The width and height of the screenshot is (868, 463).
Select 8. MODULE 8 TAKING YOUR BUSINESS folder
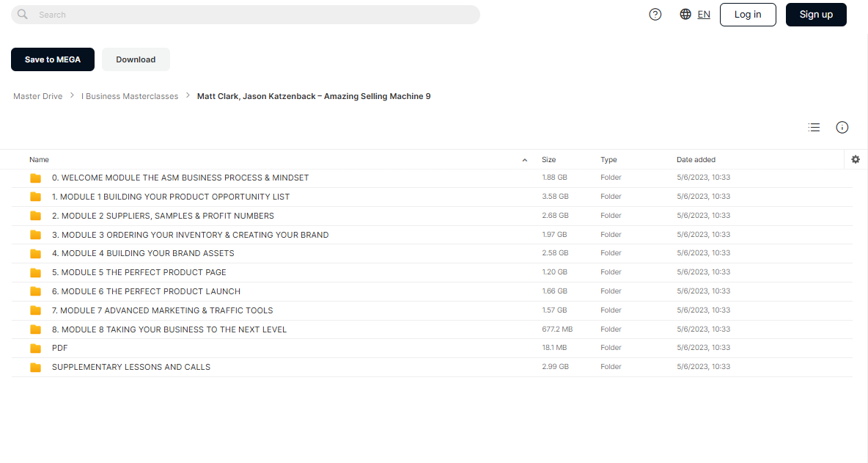pos(169,329)
